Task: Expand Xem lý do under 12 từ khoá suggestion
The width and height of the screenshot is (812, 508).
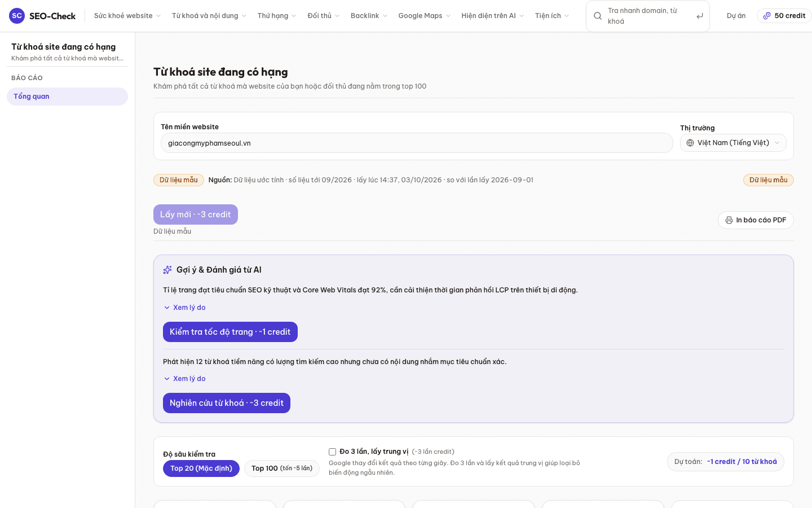Action: pos(184,379)
